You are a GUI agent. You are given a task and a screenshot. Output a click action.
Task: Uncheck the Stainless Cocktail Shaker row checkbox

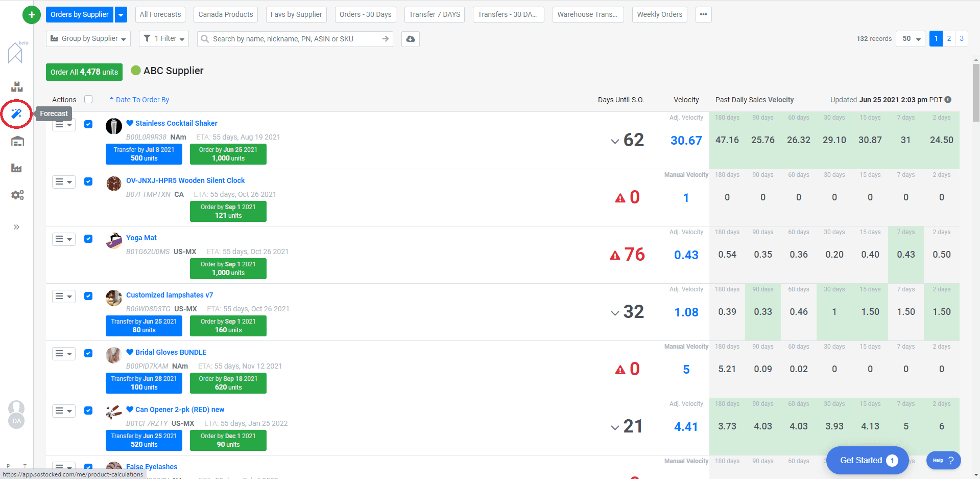click(88, 124)
